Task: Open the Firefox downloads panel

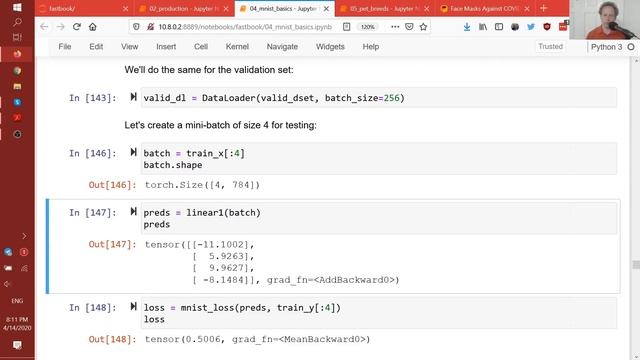Action: 467,27
